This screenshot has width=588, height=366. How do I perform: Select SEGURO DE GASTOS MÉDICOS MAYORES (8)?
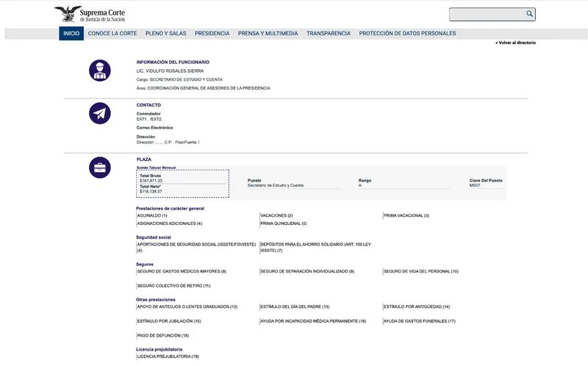(x=182, y=271)
